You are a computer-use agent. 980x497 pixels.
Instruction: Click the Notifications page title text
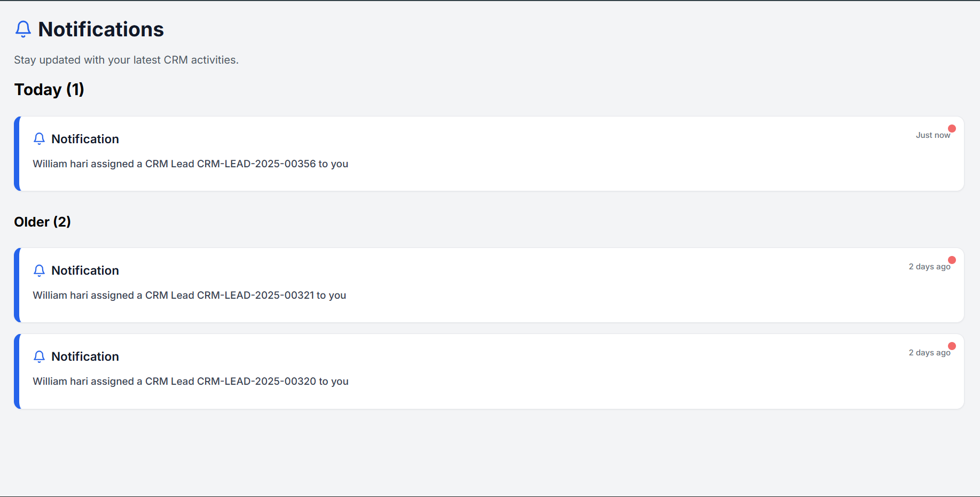pyautogui.click(x=101, y=29)
